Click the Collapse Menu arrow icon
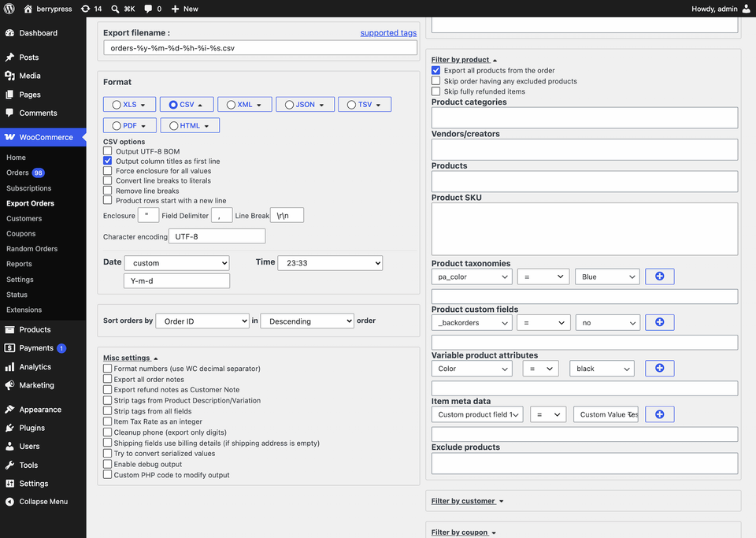 (9, 501)
